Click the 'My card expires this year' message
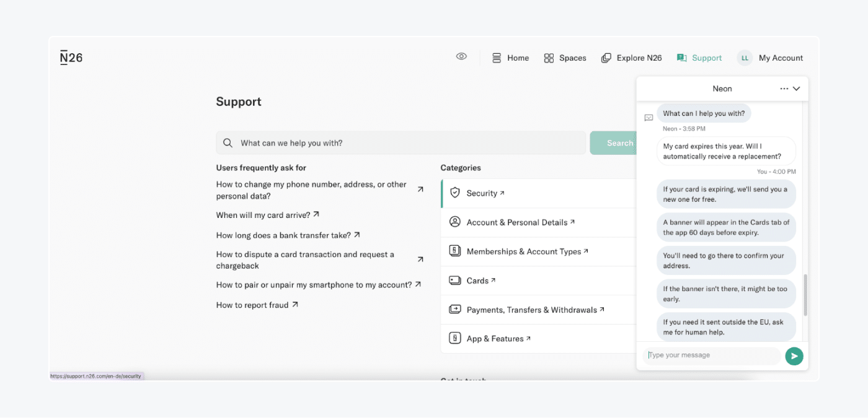 (726, 151)
